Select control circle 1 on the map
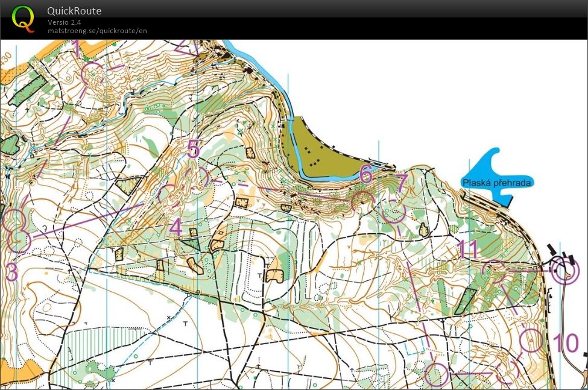 92,73
